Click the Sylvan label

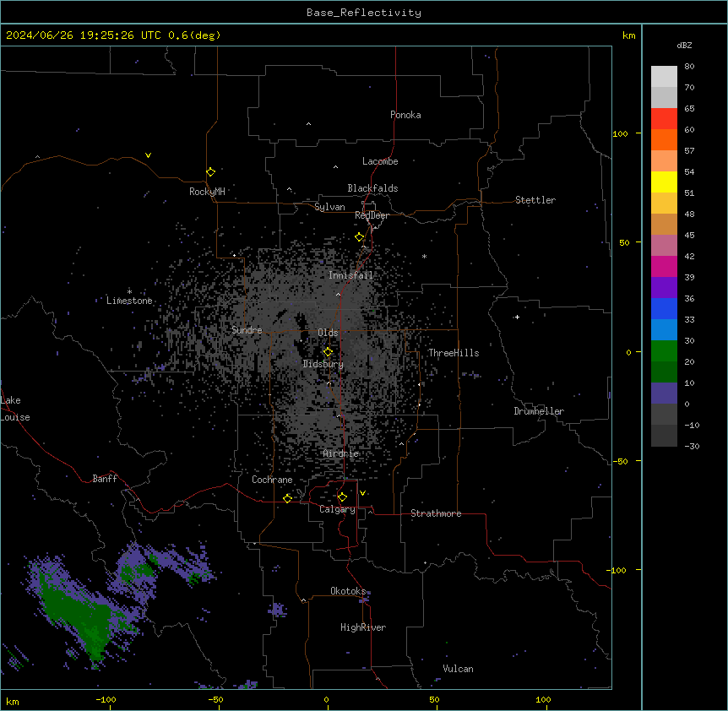pyautogui.click(x=329, y=207)
